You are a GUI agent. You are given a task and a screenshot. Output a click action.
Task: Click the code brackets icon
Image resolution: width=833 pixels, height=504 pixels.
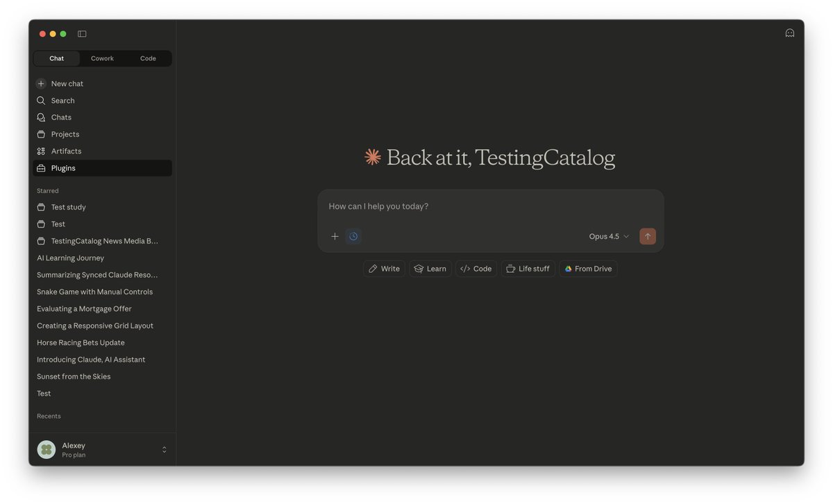tap(465, 269)
